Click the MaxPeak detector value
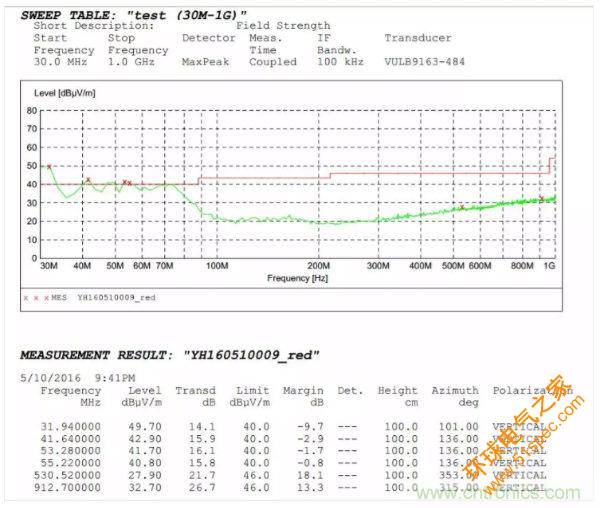Image resolution: width=600 pixels, height=508 pixels. [x=205, y=62]
